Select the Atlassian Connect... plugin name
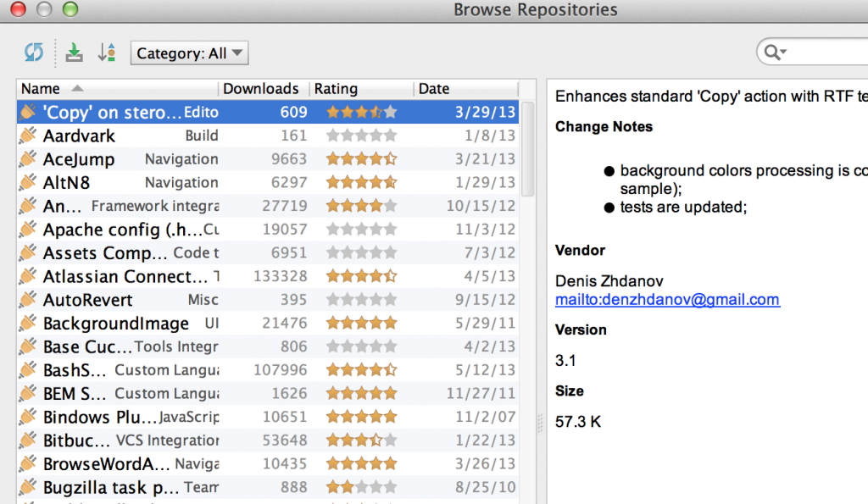 click(125, 276)
